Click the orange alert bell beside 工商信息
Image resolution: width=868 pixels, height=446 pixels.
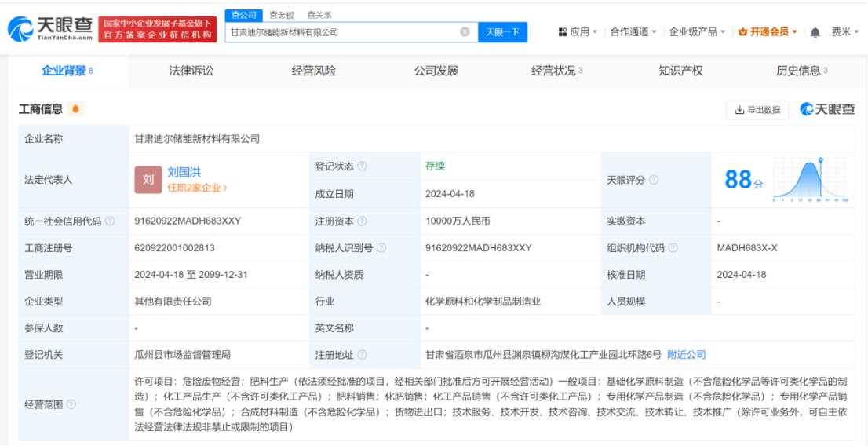[x=75, y=109]
